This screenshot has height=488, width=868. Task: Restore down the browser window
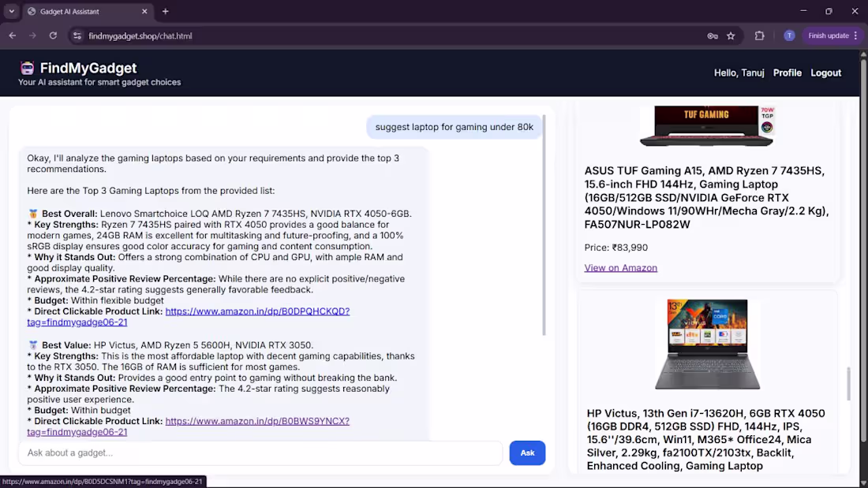click(x=829, y=11)
